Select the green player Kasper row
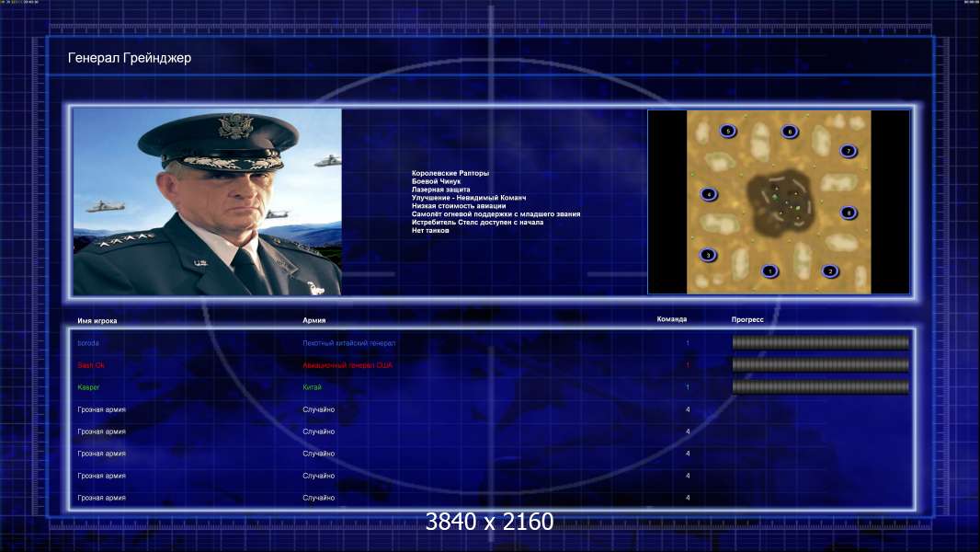980x552 pixels. [491, 387]
